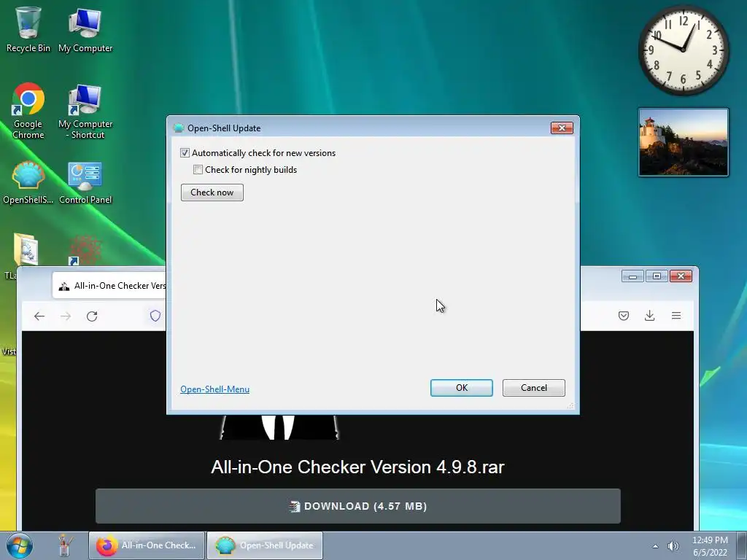
Task: Maximize the Firefox window
Action: tap(657, 276)
